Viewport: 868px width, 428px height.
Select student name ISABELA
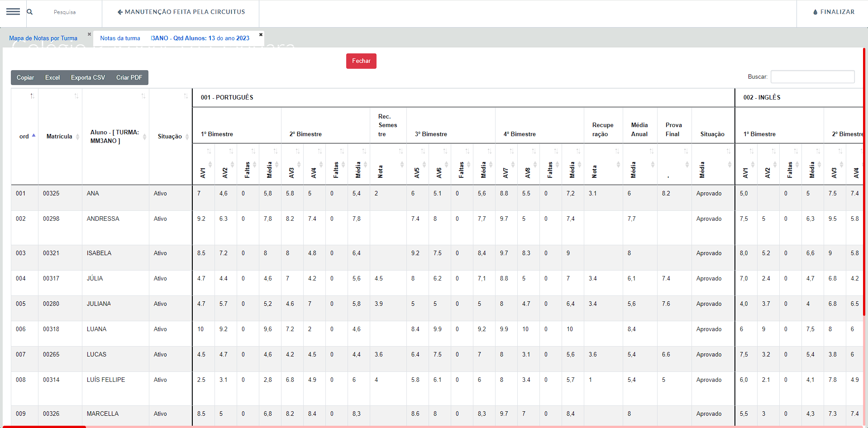(x=99, y=253)
